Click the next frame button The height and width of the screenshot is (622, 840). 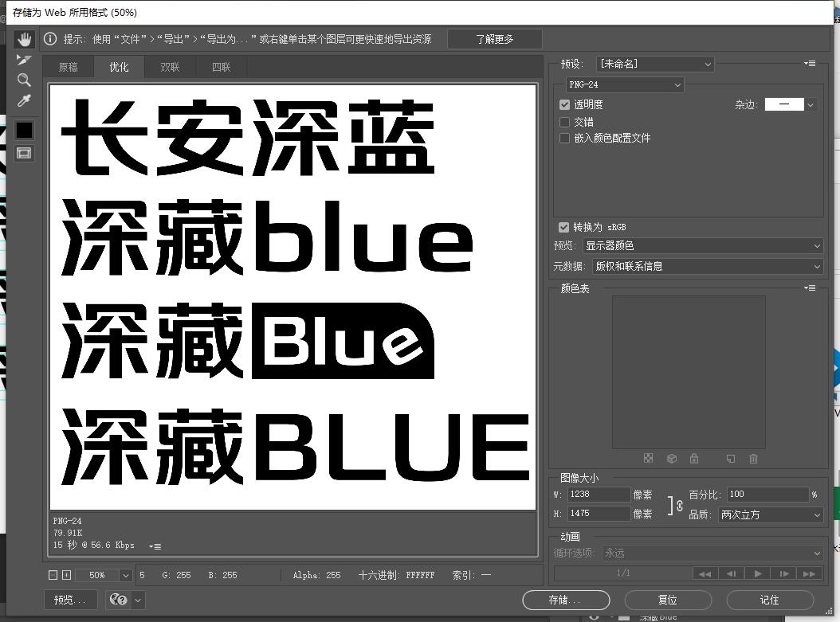coord(783,573)
